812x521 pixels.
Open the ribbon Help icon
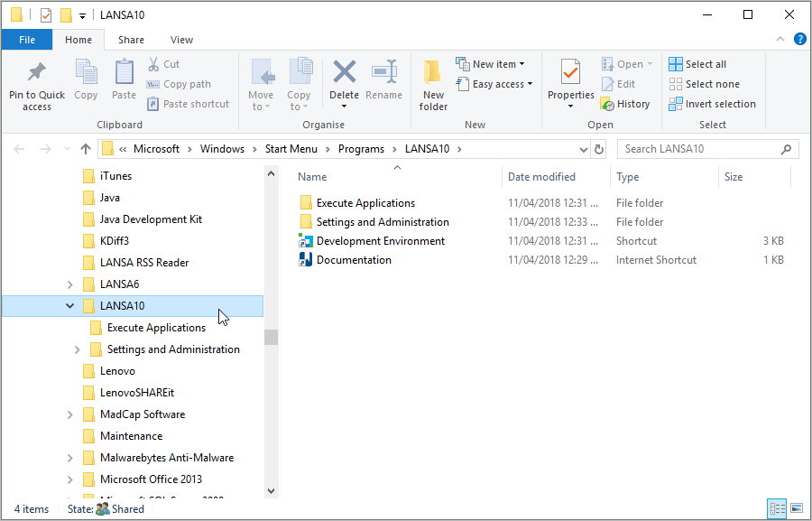pyautogui.click(x=799, y=40)
